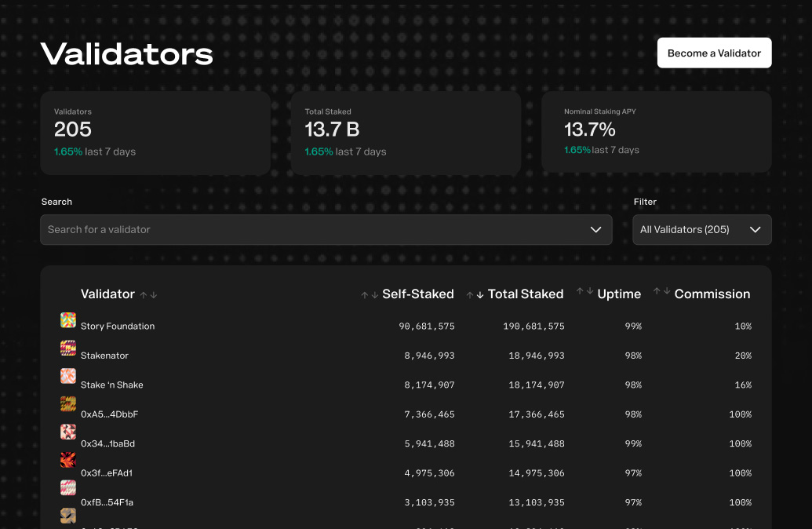Screen dimensions: 812x529
Task: Click the 0xfB...54F1a validator avatar icon
Action: [68, 487]
